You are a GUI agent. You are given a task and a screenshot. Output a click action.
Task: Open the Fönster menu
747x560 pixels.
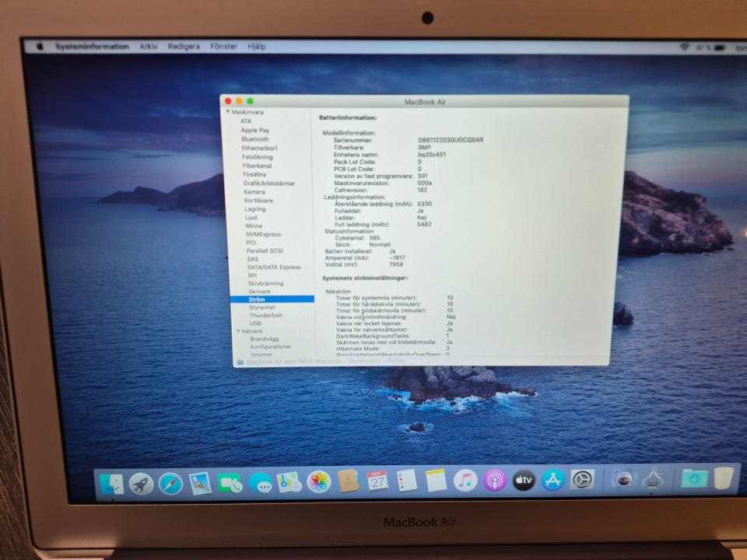point(223,47)
